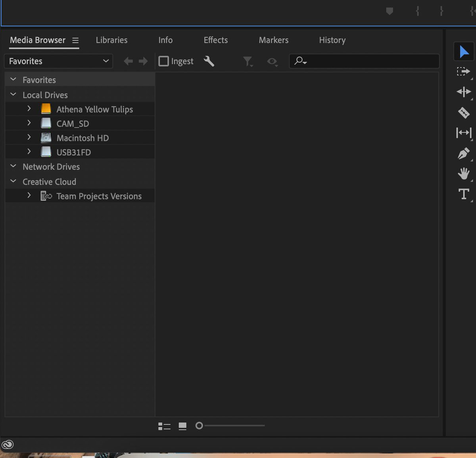Select Macintosh HD label

point(83,138)
